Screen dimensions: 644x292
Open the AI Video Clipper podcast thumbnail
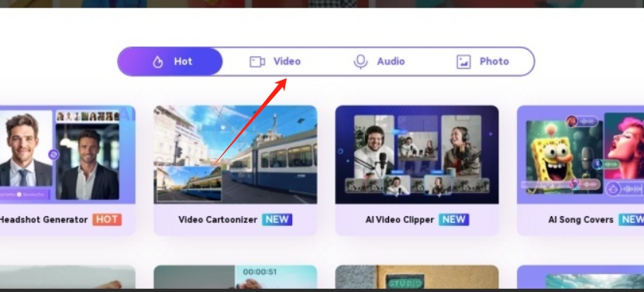(417, 155)
